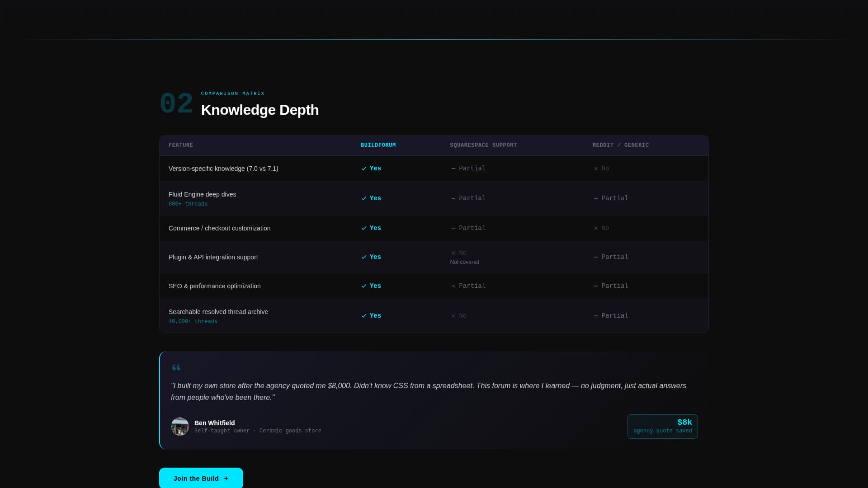Click the "agency quote saved" label
Screen dimensions: 868x488
coord(663,431)
